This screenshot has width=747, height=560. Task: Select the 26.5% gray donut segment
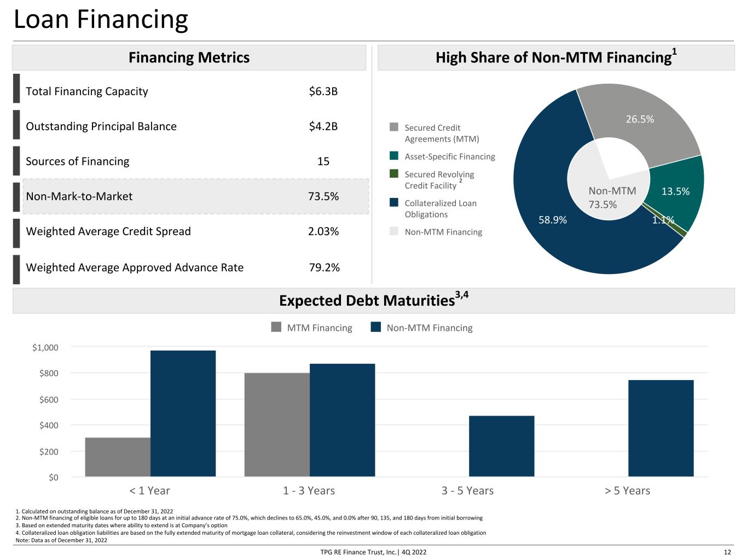[640, 119]
